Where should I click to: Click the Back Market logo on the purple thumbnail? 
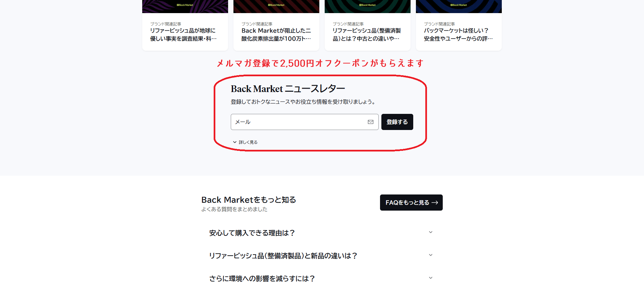[x=185, y=5]
